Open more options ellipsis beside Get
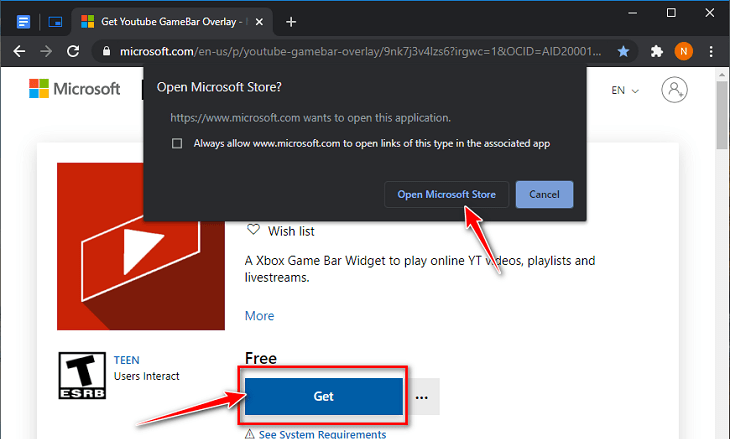Viewport: 730px width, 439px height. [x=421, y=397]
